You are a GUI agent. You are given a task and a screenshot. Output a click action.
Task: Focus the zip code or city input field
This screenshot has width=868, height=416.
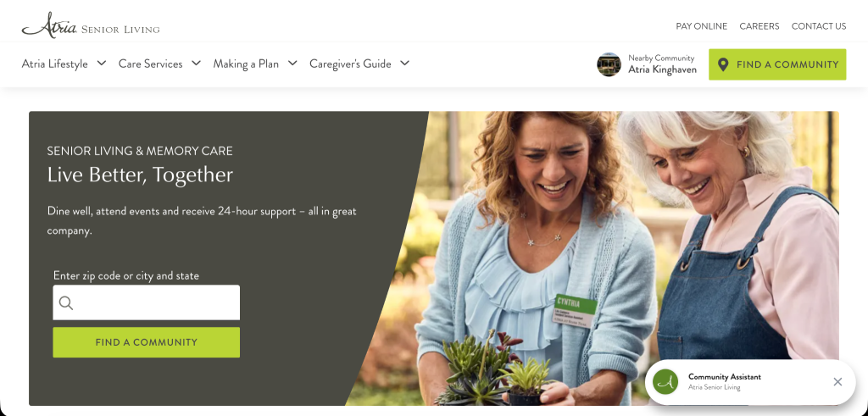tap(146, 302)
